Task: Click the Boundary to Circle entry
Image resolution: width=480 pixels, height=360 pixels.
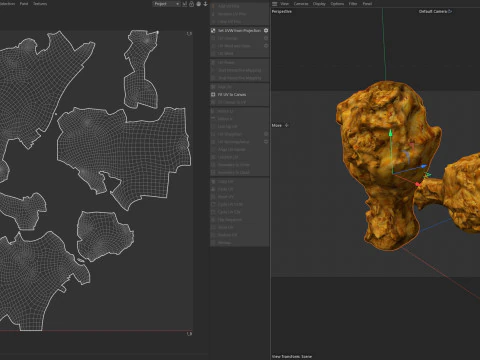Action: 233,165
